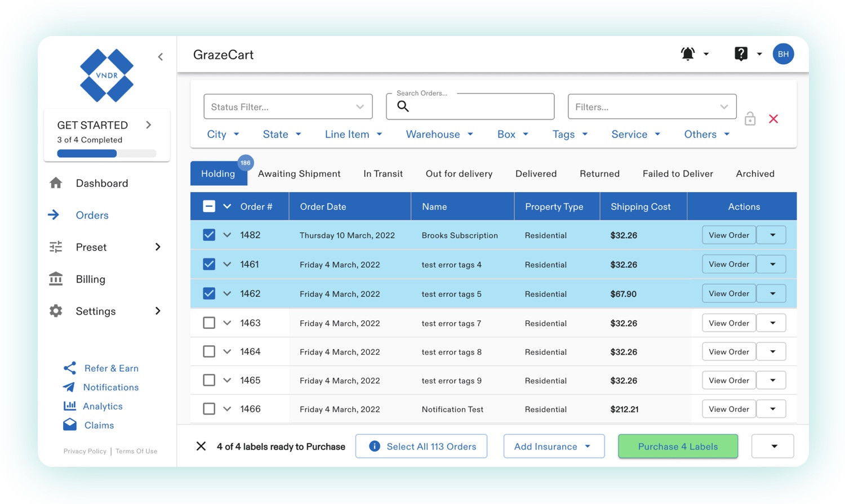This screenshot has height=504, width=845.
Task: Open the help question mark icon
Action: click(741, 54)
